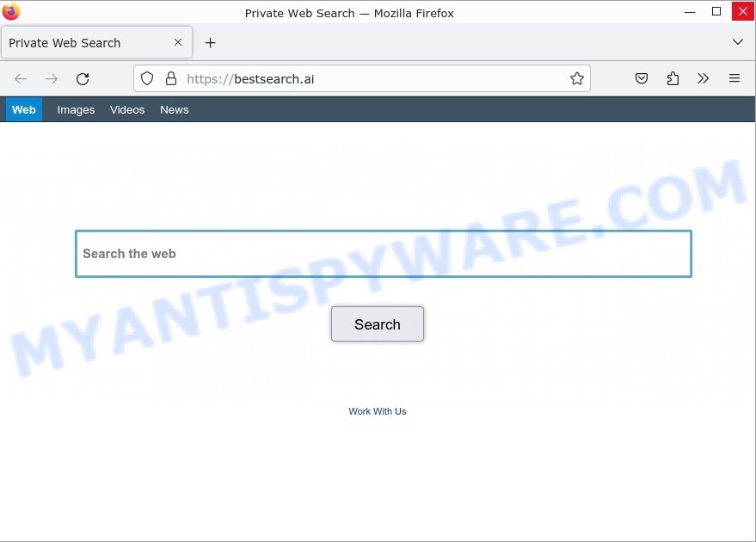Open the tracking protection shield icon
Image resolution: width=756 pixels, height=542 pixels.
147,78
